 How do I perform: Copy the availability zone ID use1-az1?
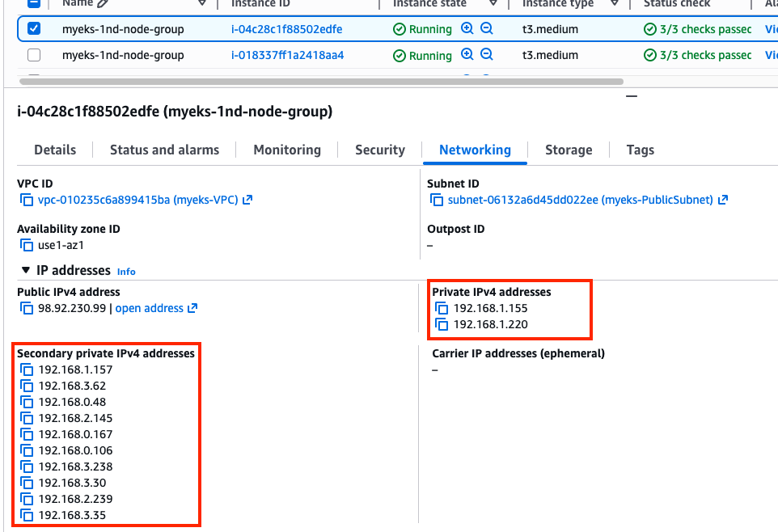pos(27,245)
